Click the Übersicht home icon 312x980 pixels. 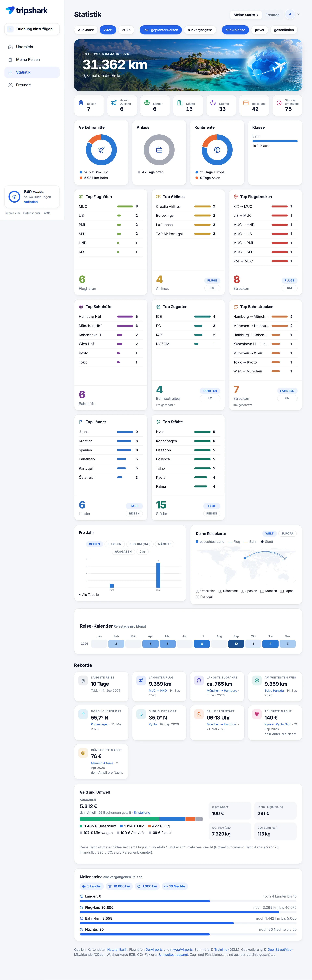coord(10,47)
